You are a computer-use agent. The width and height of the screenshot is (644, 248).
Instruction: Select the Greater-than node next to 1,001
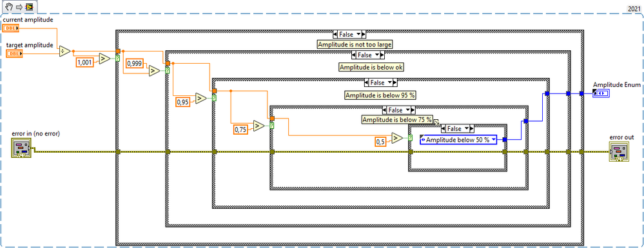point(104,59)
